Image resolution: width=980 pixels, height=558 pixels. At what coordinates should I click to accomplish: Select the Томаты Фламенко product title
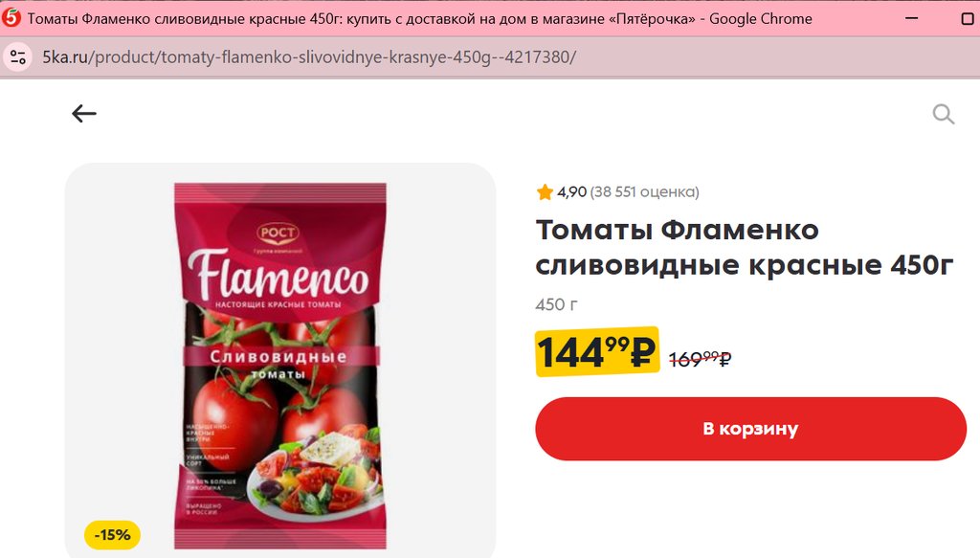745,248
